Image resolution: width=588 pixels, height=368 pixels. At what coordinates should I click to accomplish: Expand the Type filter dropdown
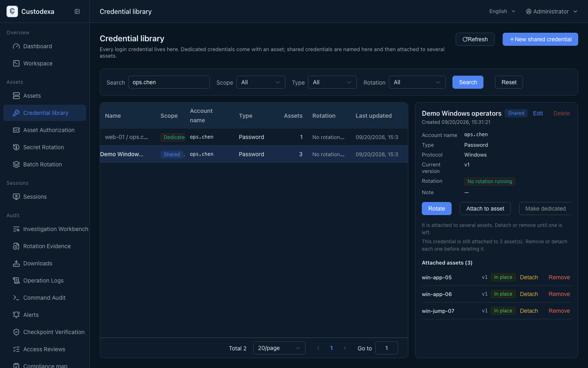pyautogui.click(x=332, y=82)
